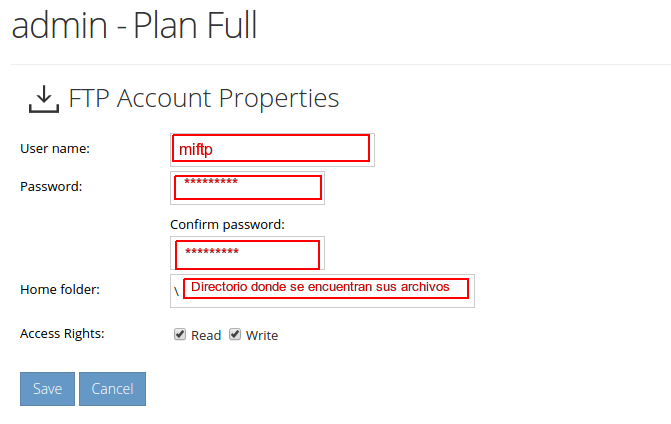Disable the Write access checkbox

235,334
